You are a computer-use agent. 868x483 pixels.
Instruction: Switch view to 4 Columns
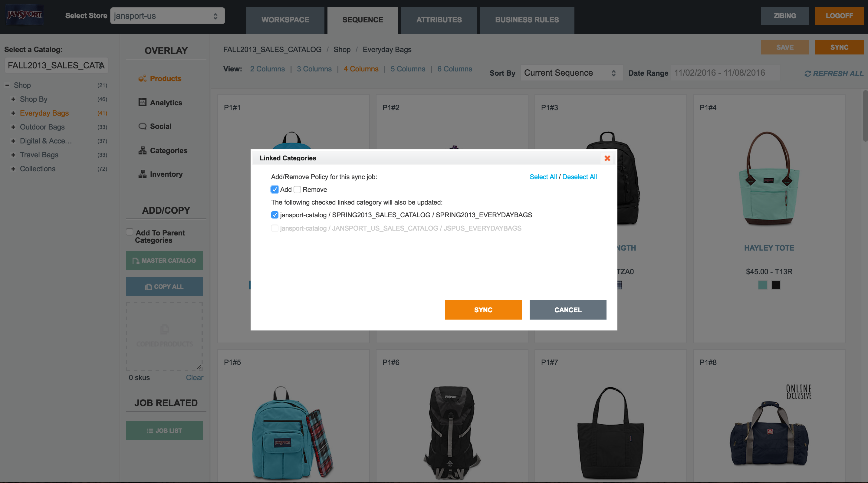tap(361, 69)
